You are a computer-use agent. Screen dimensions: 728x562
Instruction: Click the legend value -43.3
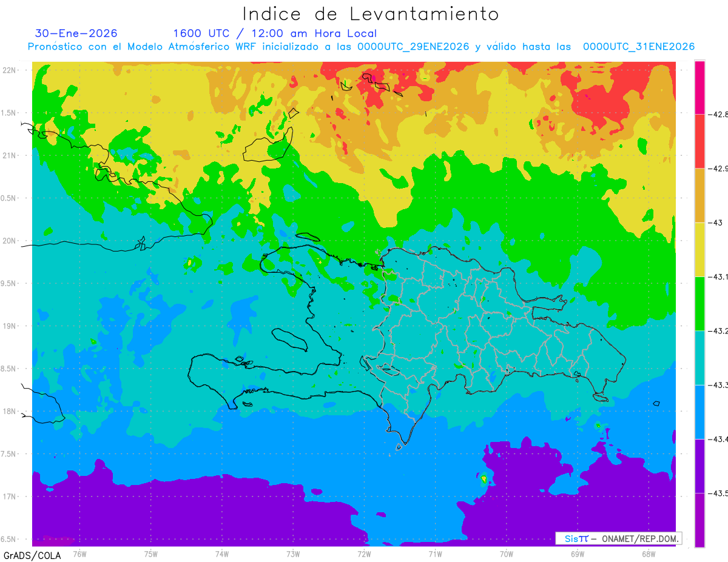(718, 384)
